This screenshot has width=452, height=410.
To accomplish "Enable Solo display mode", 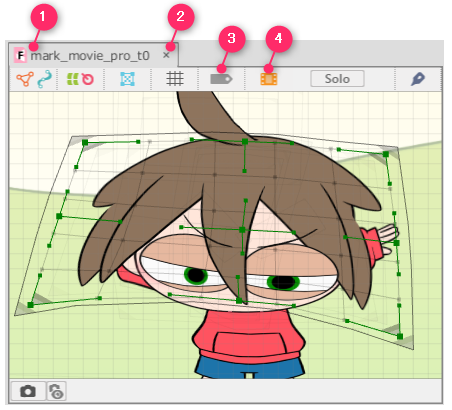I will tap(337, 79).
